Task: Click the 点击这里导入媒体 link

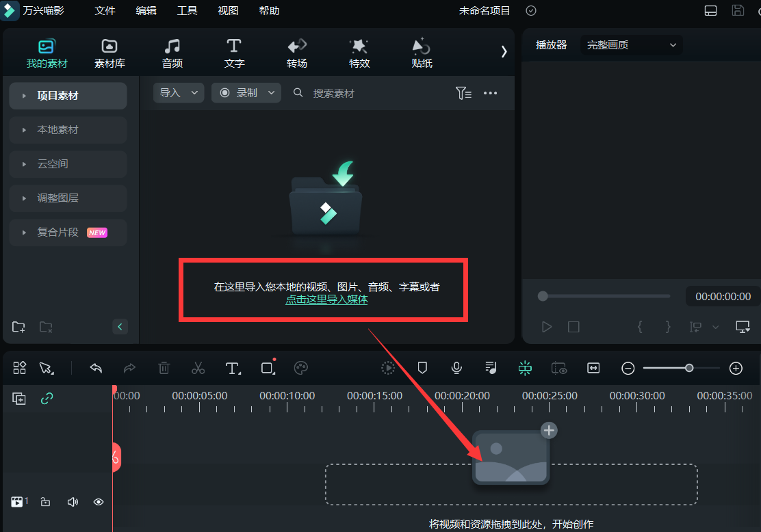Action: (326, 299)
